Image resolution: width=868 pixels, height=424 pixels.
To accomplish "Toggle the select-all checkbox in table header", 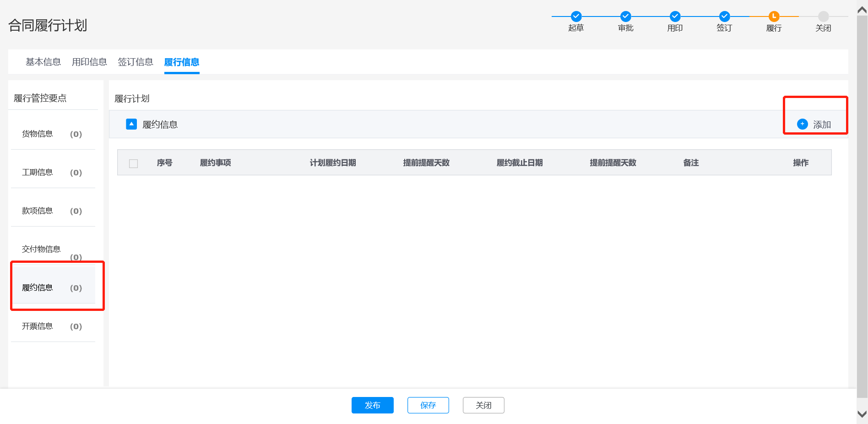I will tap(134, 163).
